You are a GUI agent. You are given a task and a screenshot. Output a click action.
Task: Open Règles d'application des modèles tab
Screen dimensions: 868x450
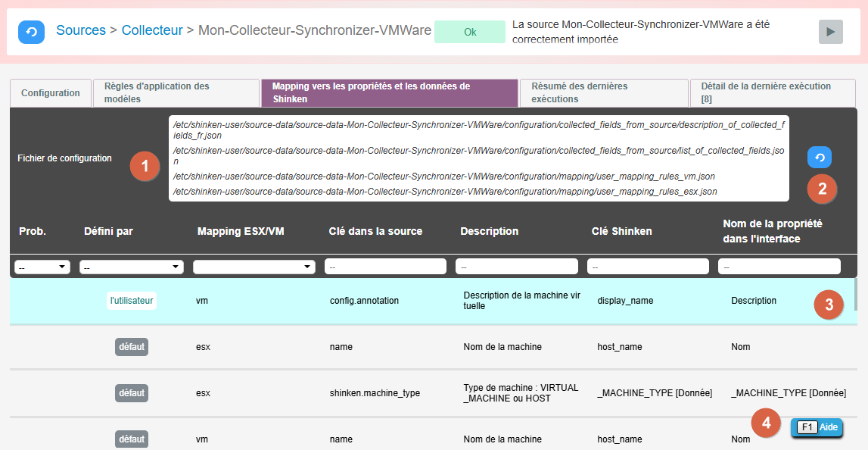tap(176, 93)
